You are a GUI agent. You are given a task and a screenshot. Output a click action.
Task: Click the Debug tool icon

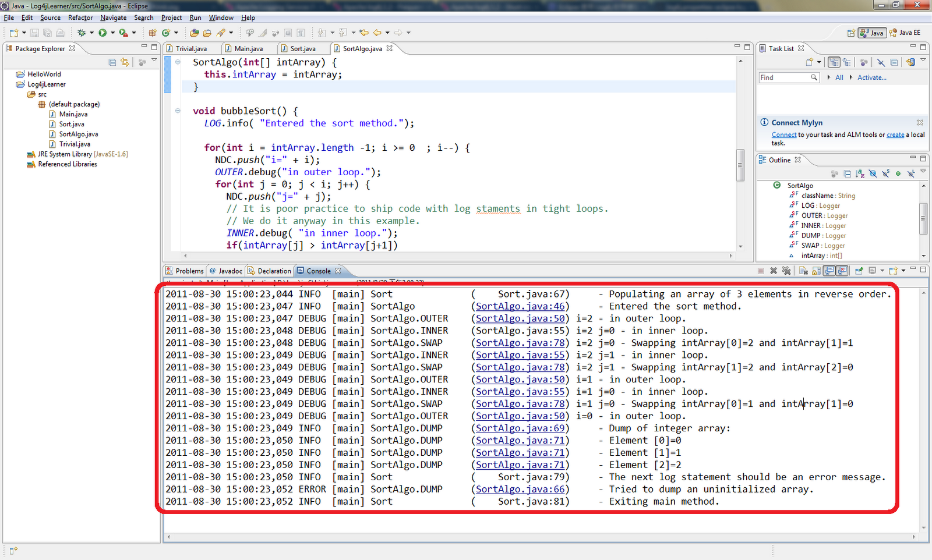point(82,33)
